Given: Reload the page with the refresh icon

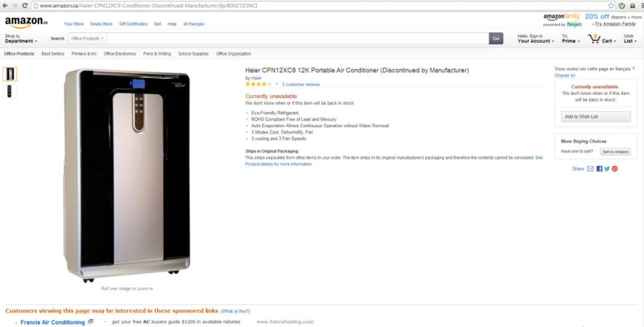Looking at the screenshot, I should [x=25, y=6].
